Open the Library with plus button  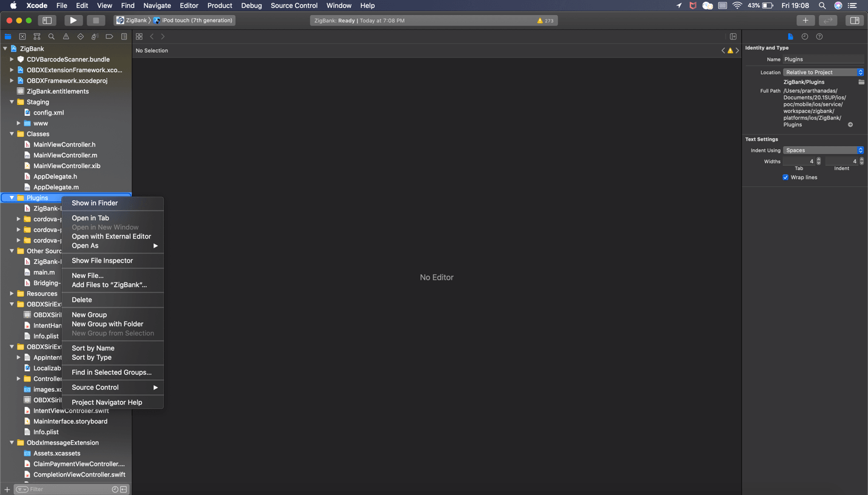pyautogui.click(x=806, y=20)
